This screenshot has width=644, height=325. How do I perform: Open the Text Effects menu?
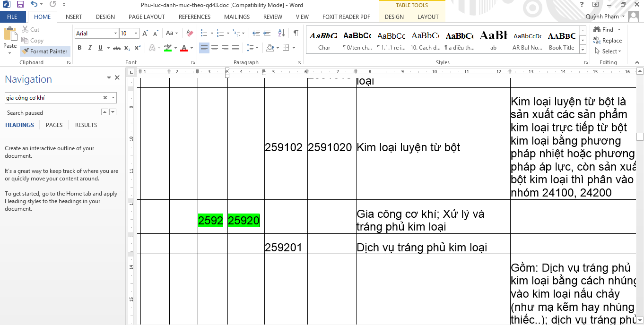coord(154,48)
